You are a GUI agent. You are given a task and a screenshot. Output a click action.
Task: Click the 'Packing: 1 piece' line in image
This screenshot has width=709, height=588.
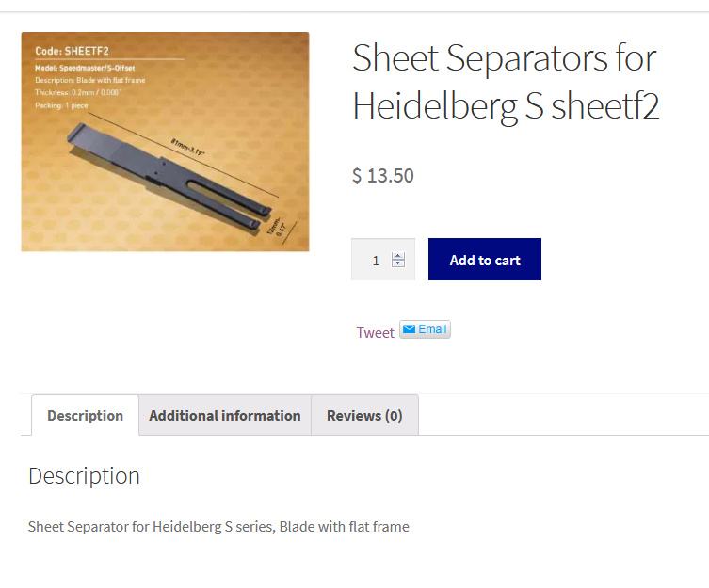coord(61,105)
